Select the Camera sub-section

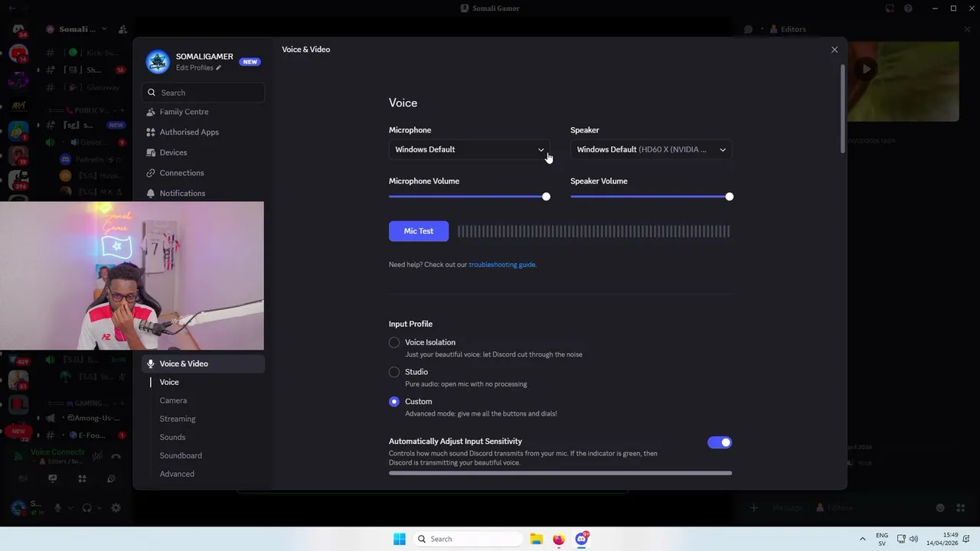click(173, 400)
